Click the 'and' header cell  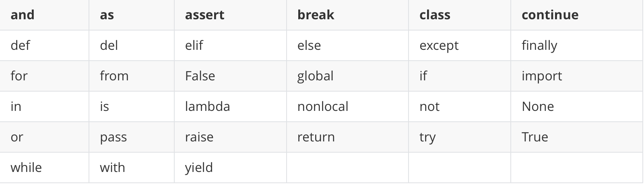click(44, 15)
